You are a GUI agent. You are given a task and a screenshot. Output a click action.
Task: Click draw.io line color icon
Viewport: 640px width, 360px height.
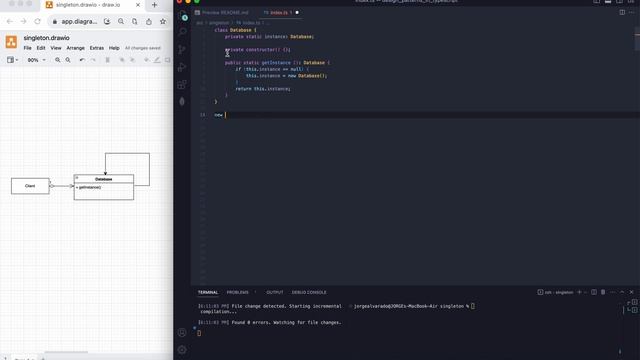tap(157, 60)
